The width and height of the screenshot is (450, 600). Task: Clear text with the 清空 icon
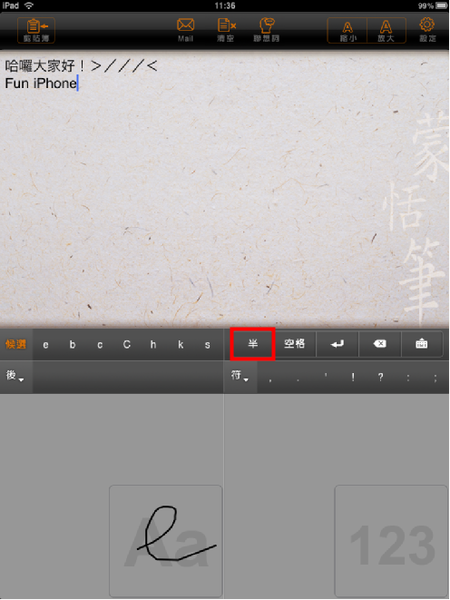pyautogui.click(x=226, y=30)
